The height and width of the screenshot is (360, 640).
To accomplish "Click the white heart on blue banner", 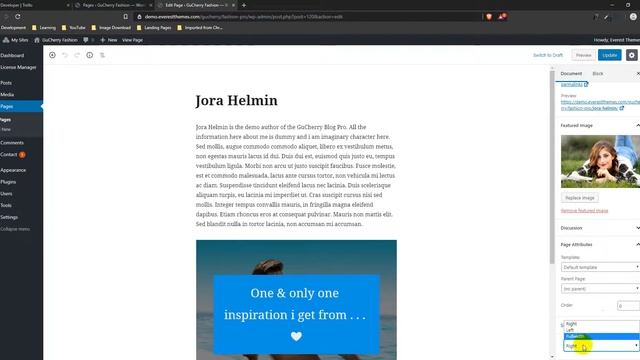I will [296, 336].
